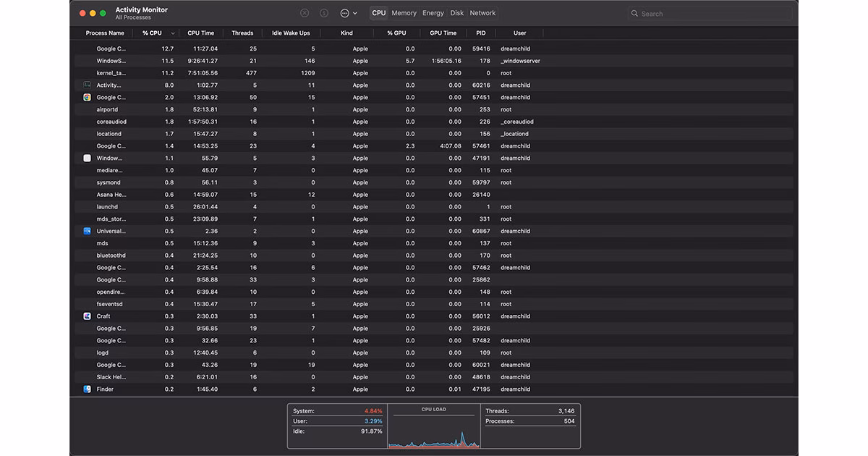This screenshot has height=456, width=868.
Task: Select the kernel_ta... process row
Action: [434, 73]
